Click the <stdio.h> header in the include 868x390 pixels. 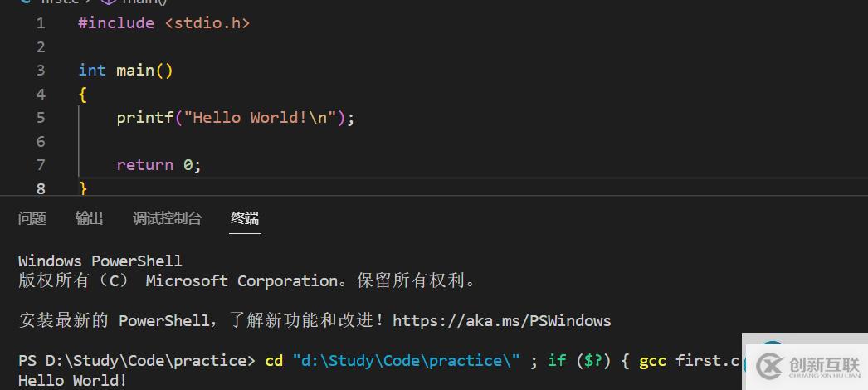[x=207, y=23]
